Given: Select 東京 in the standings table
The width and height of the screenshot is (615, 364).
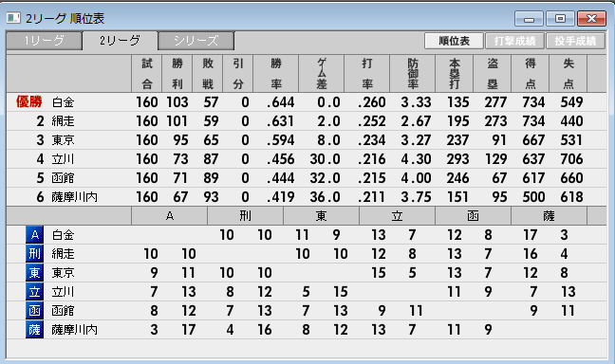Looking at the screenshot, I should point(64,140).
